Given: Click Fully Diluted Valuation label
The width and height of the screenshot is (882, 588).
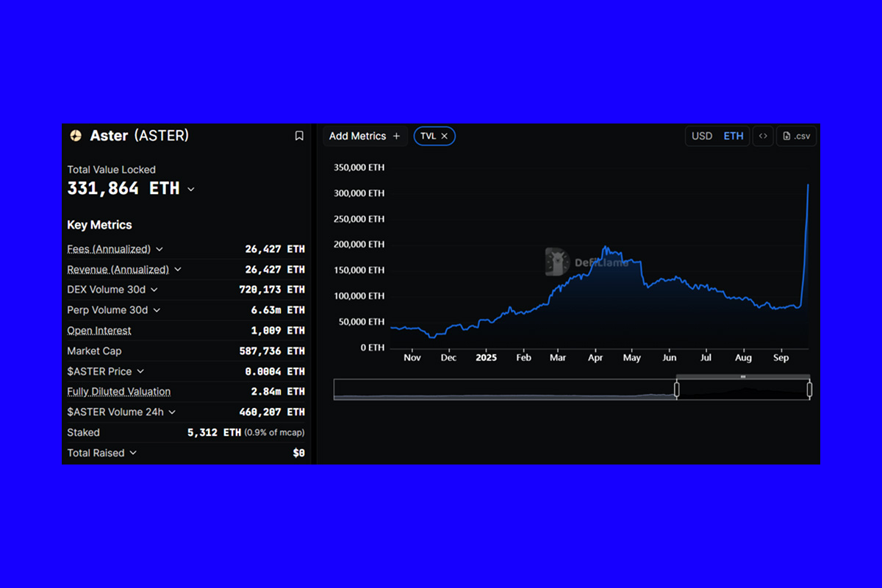Looking at the screenshot, I should (118, 392).
